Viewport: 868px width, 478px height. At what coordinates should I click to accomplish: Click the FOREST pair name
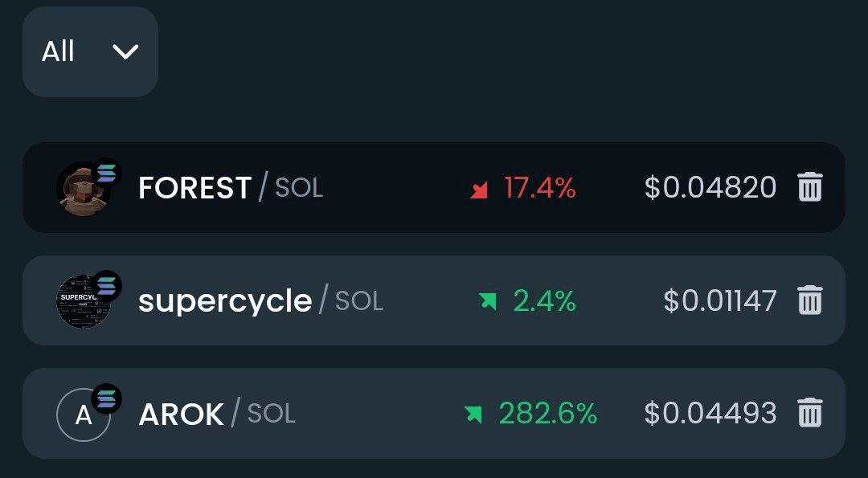coord(231,187)
